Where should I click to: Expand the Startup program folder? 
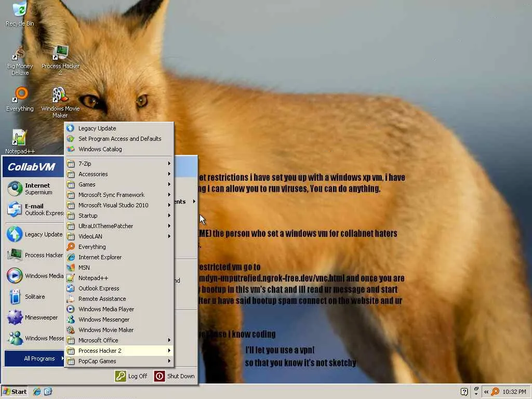coord(119,216)
